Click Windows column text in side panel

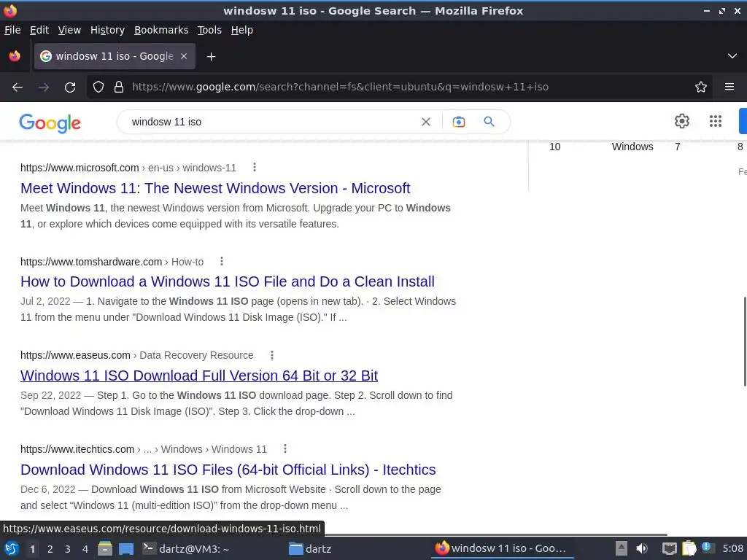632,147
